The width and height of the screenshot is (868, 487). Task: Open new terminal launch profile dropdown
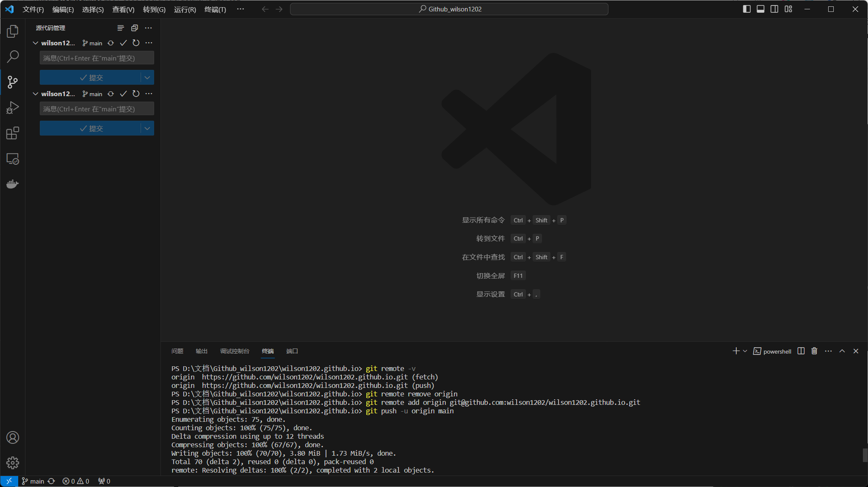(x=745, y=351)
